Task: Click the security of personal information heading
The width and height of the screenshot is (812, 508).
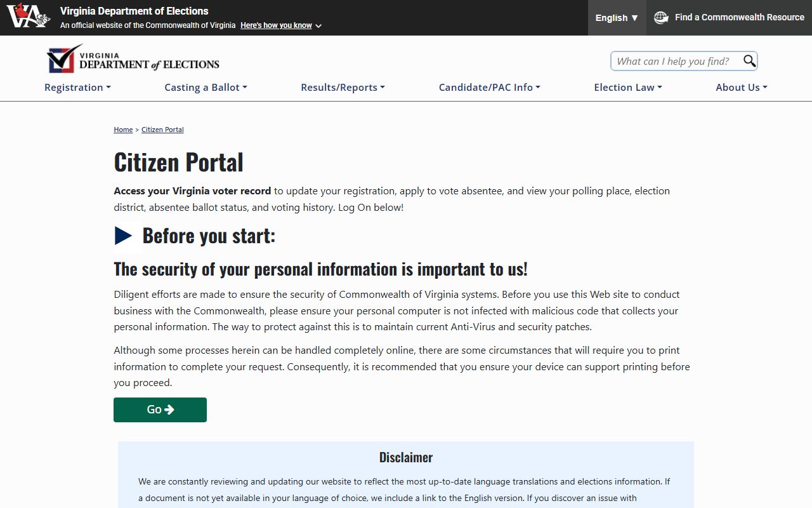Action: pos(320,269)
